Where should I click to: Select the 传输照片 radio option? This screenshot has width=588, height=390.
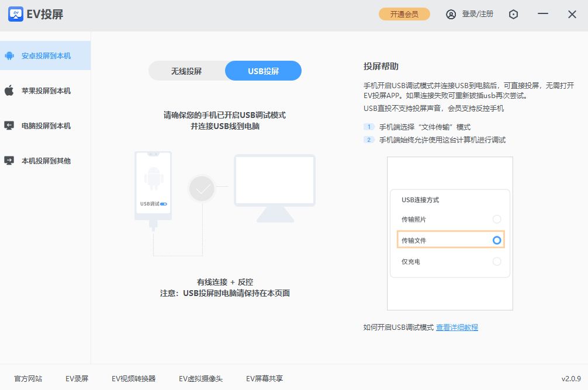497,219
